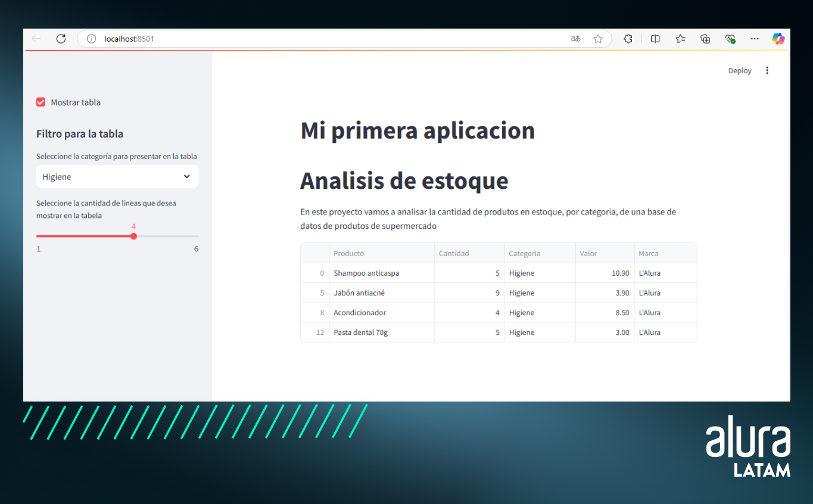Viewport: 813px width, 504px height.
Task: Sort by Categoria column header
Action: click(x=540, y=253)
